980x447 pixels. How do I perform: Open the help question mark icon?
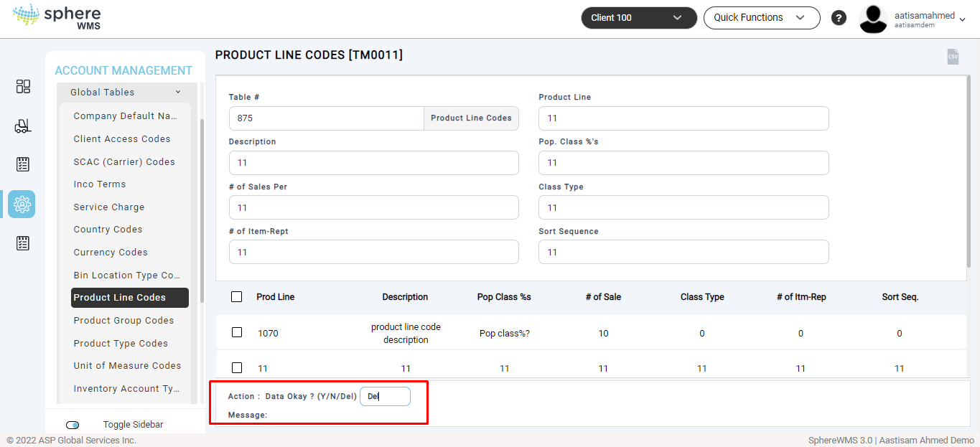coord(839,18)
